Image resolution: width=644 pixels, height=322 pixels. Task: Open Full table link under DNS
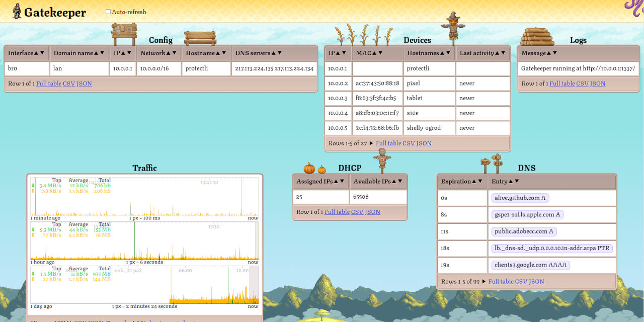click(x=501, y=281)
